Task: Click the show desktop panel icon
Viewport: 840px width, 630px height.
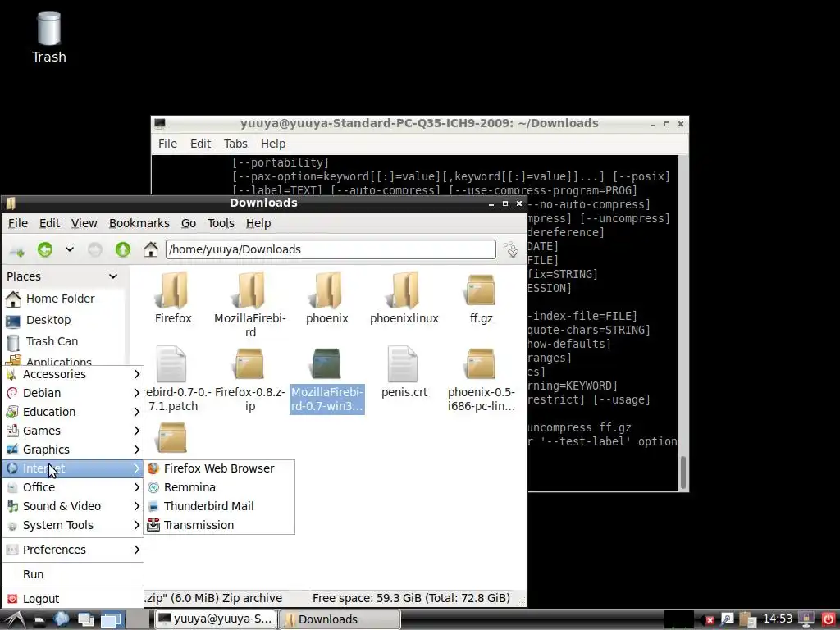Action: click(x=85, y=620)
